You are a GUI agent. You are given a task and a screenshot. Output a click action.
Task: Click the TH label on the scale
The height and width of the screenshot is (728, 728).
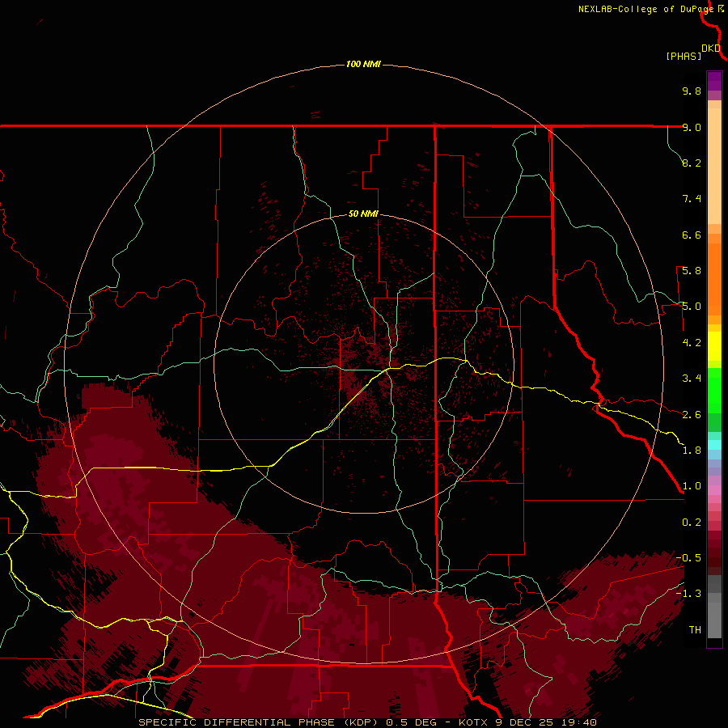pos(695,630)
